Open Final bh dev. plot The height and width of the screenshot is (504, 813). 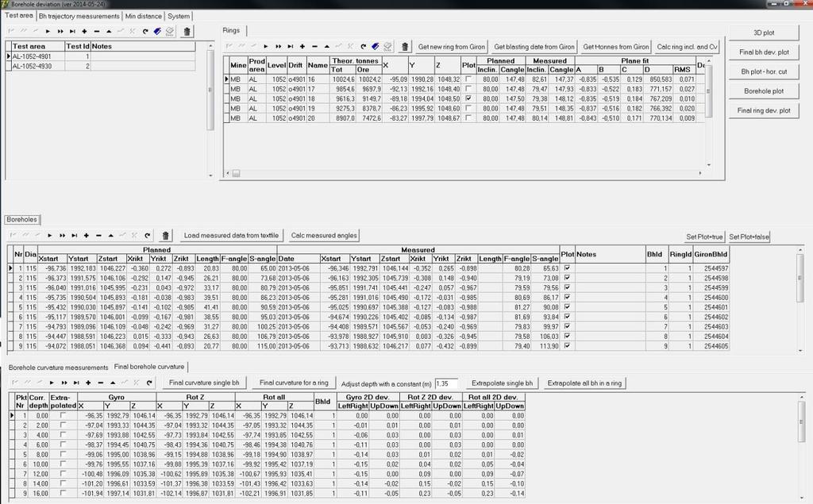pos(764,52)
